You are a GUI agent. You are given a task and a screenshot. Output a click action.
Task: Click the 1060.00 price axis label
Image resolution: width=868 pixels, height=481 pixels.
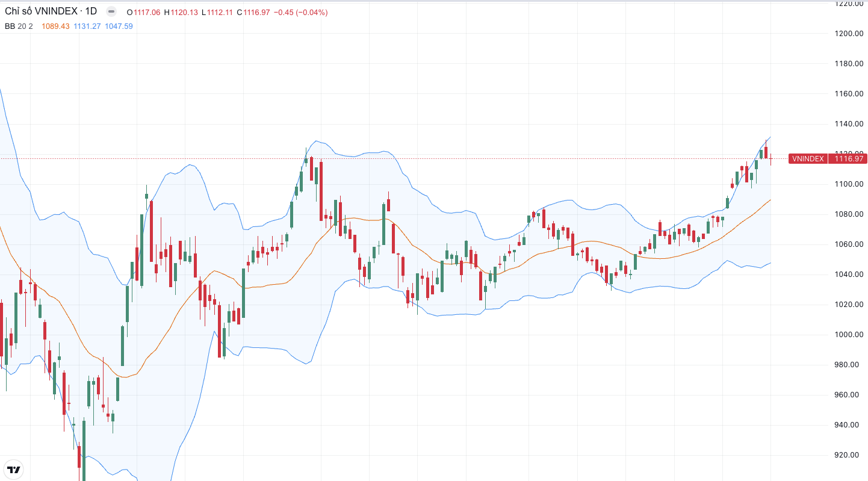click(849, 244)
